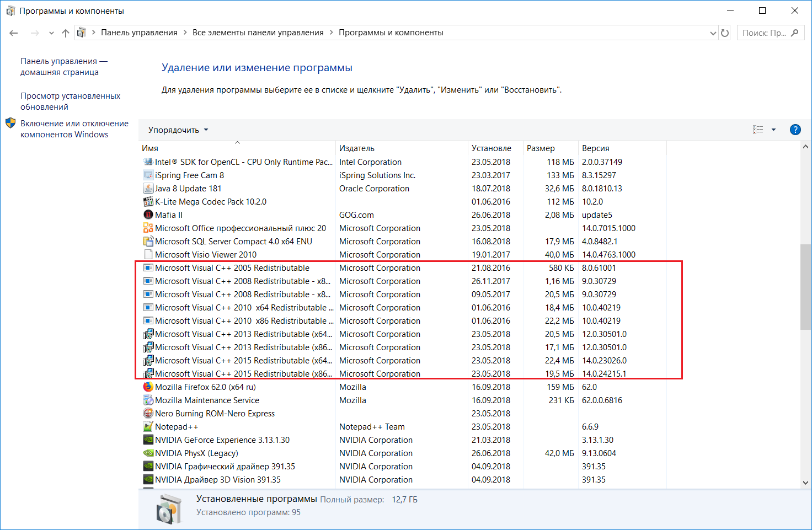The image size is (812, 530).
Task: Refresh the address bar location
Action: coord(725,33)
